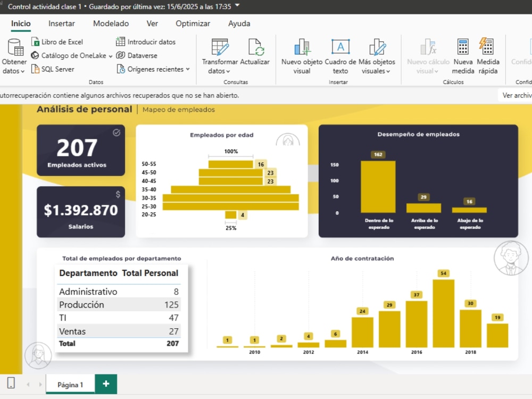Go to previous page arrow
Image resolution: width=532 pixels, height=399 pixels.
(28, 385)
